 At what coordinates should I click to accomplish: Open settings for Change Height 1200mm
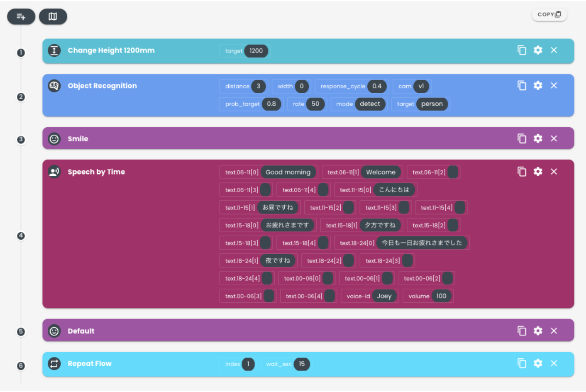tap(538, 50)
